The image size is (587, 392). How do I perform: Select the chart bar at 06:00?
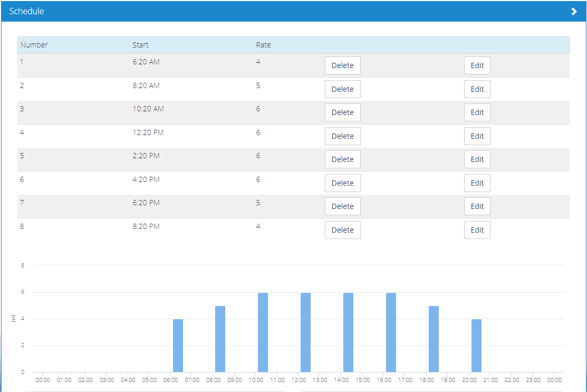tap(178, 346)
